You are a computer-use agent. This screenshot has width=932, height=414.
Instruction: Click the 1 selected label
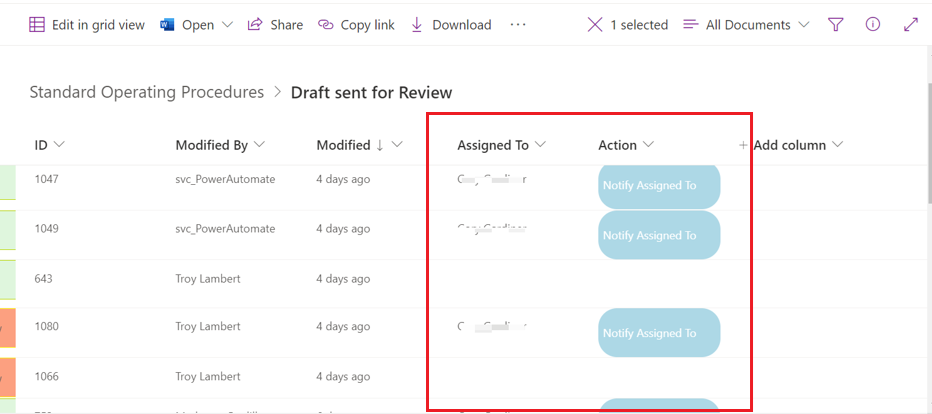tap(640, 25)
